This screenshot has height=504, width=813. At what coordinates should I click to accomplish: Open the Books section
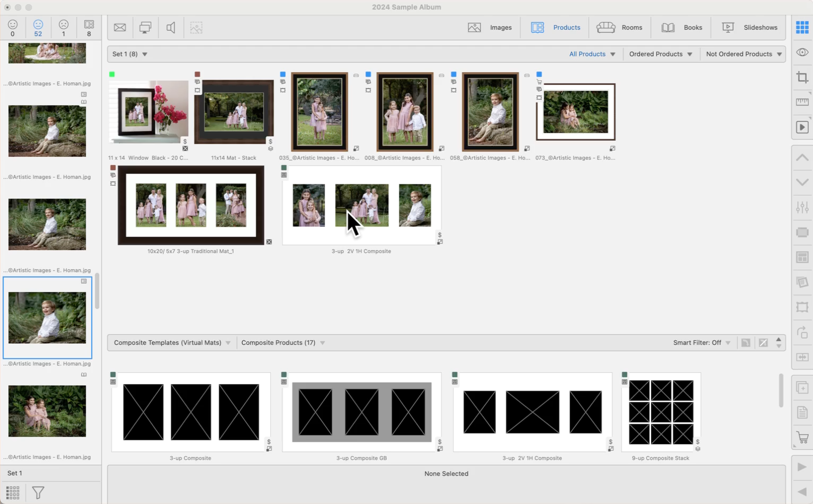(x=681, y=28)
